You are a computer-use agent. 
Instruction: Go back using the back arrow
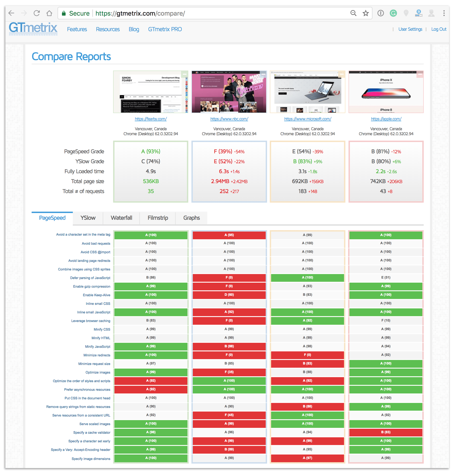click(x=11, y=13)
